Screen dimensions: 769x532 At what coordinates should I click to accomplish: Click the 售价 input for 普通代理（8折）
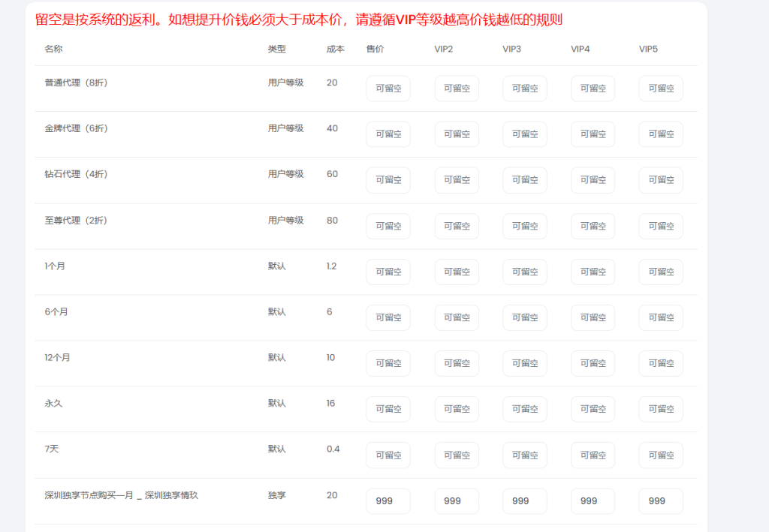coord(388,88)
